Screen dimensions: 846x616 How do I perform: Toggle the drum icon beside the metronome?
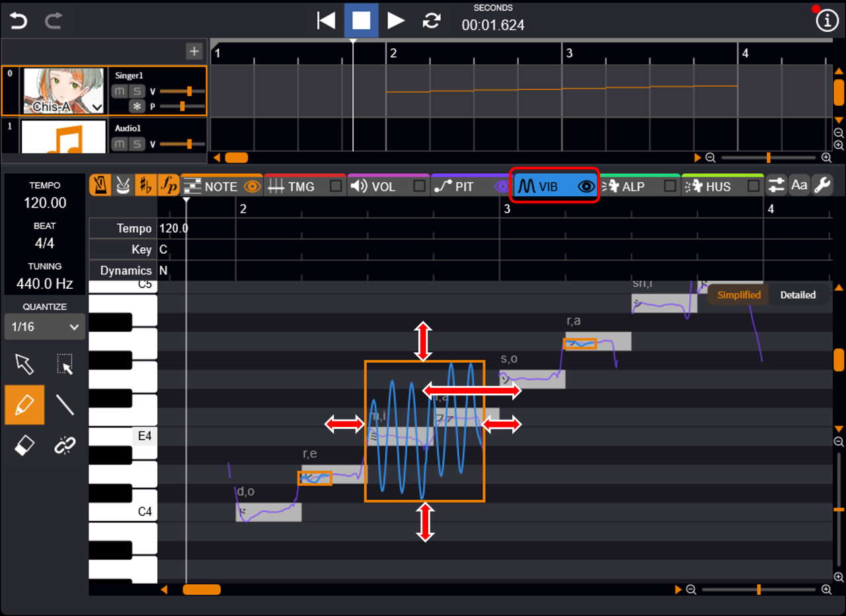(x=123, y=186)
